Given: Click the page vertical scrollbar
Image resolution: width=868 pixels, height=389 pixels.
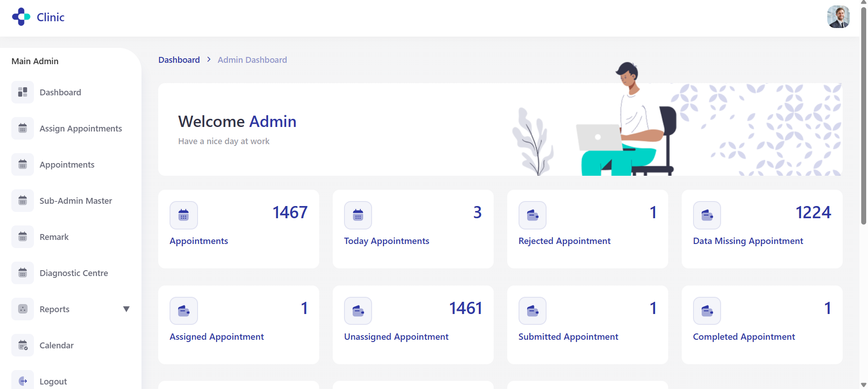Looking at the screenshot, I should coord(863,113).
